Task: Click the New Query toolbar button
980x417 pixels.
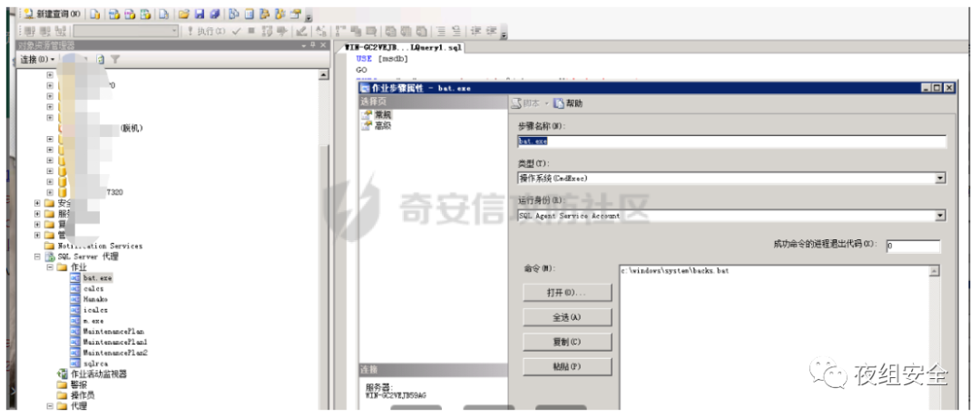Action: point(53,14)
